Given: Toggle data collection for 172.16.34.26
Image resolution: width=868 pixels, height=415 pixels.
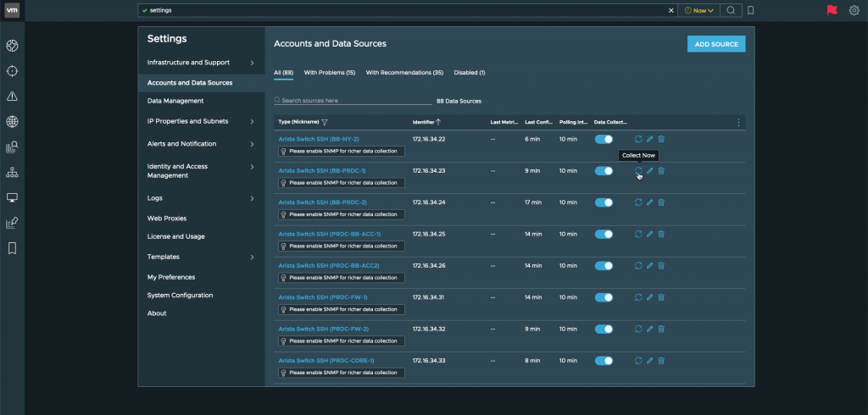Looking at the screenshot, I should (604, 266).
